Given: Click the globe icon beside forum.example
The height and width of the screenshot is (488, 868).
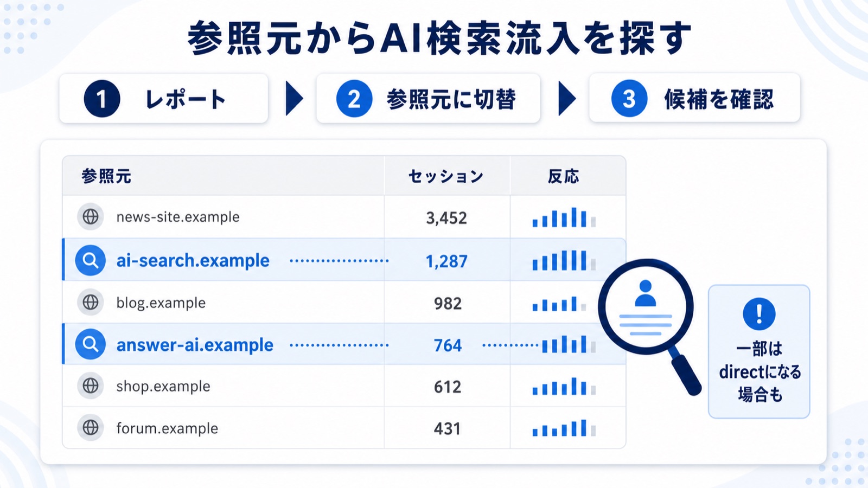Looking at the screenshot, I should (90, 428).
